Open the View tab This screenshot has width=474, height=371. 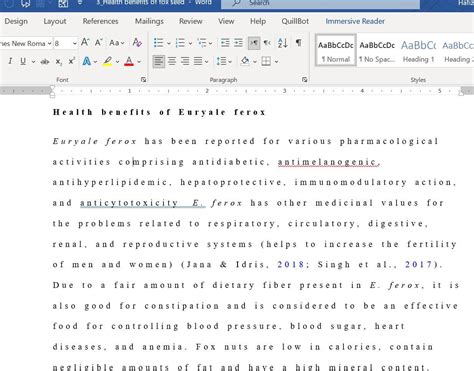pyautogui.click(x=226, y=21)
